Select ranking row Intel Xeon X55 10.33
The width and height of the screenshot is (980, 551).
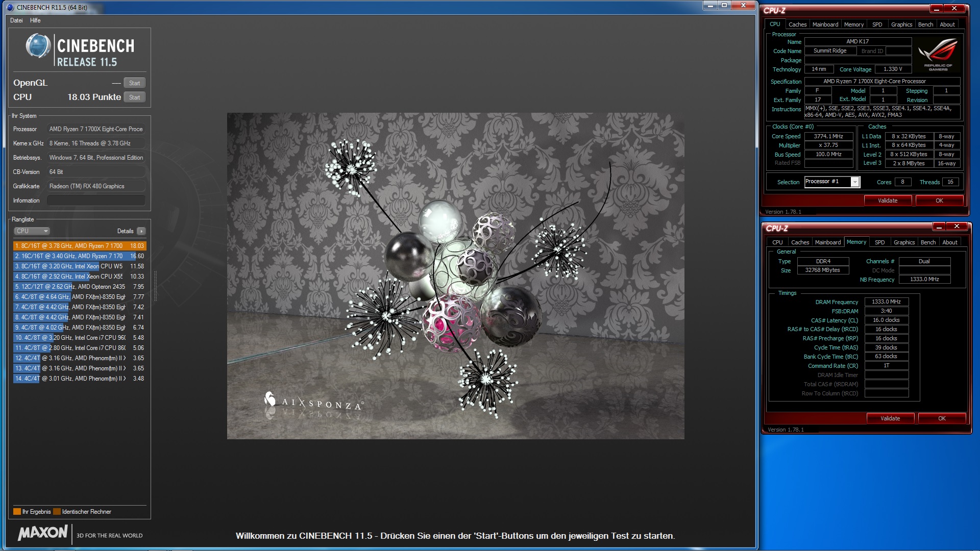coord(80,277)
